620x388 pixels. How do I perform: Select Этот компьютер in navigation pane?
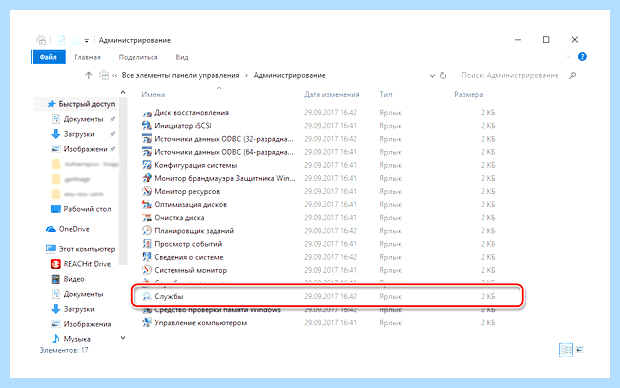(x=87, y=249)
